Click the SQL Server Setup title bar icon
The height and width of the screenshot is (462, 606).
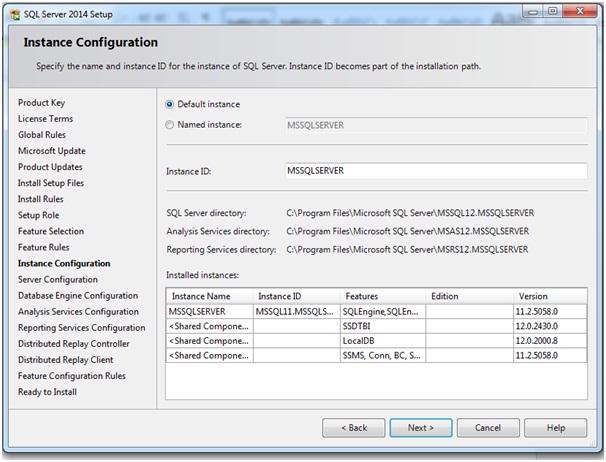(x=15, y=15)
